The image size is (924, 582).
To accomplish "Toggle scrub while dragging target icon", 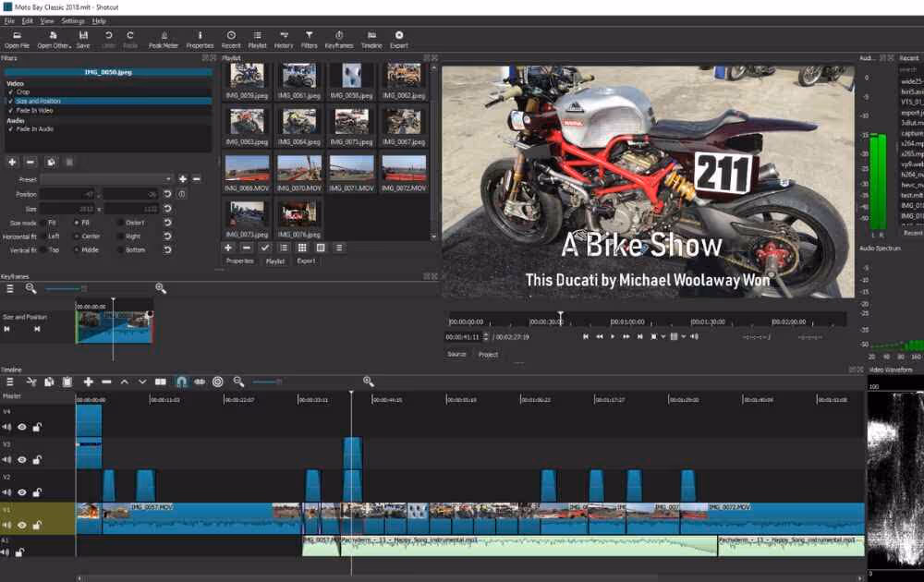I will pyautogui.click(x=217, y=382).
